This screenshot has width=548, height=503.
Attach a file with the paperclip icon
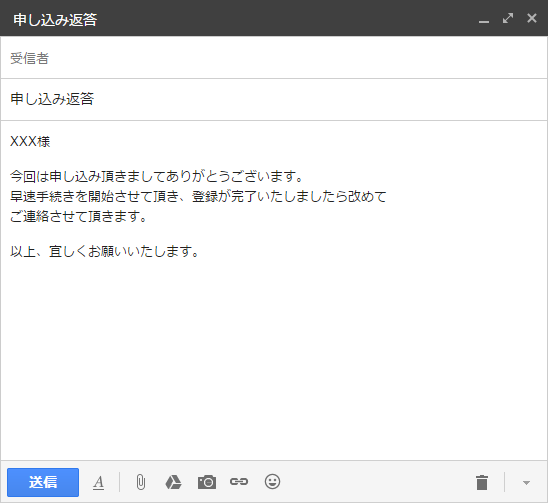tap(140, 482)
